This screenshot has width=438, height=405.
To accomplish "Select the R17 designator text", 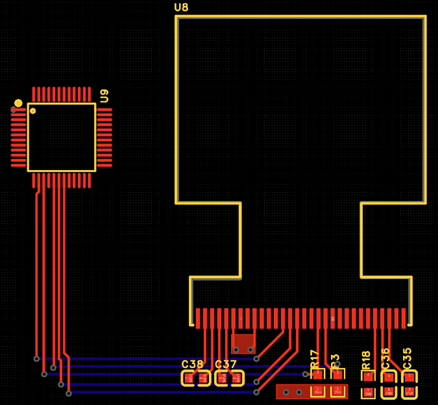I will (314, 359).
